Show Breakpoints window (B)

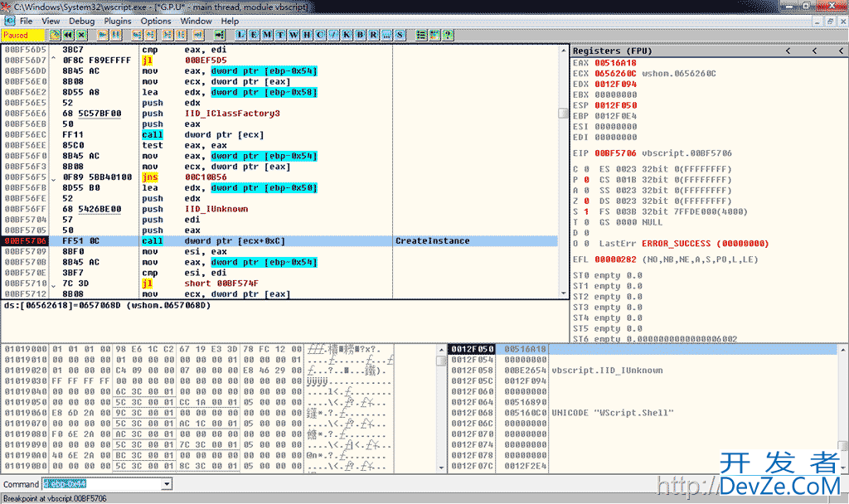pos(360,35)
